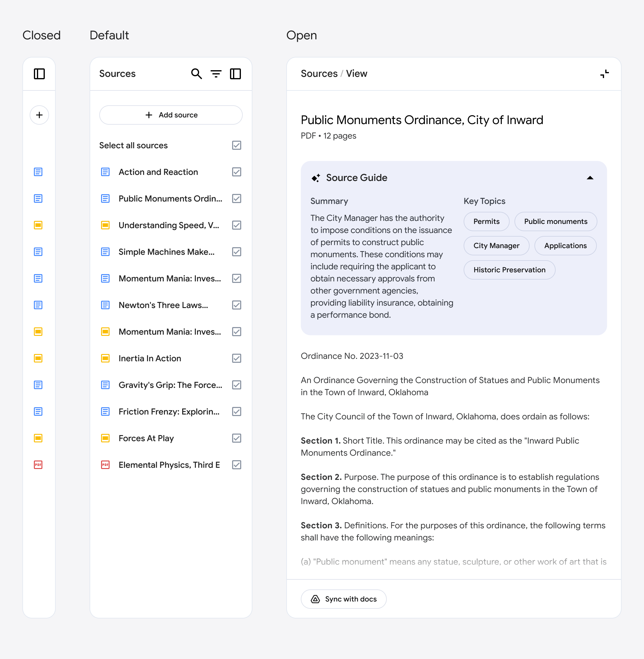Click the plus icon in closed panel
The width and height of the screenshot is (644, 659).
[39, 115]
